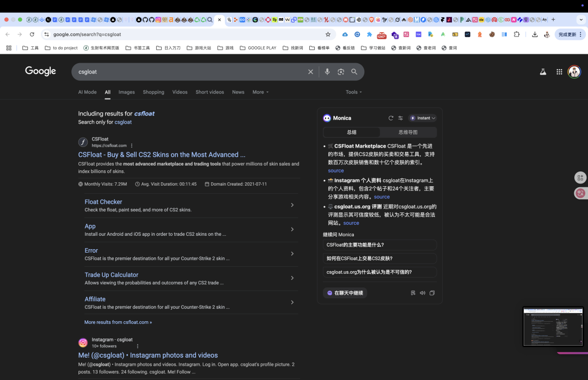
Task: Clear the search box with the X icon
Action: click(x=310, y=72)
